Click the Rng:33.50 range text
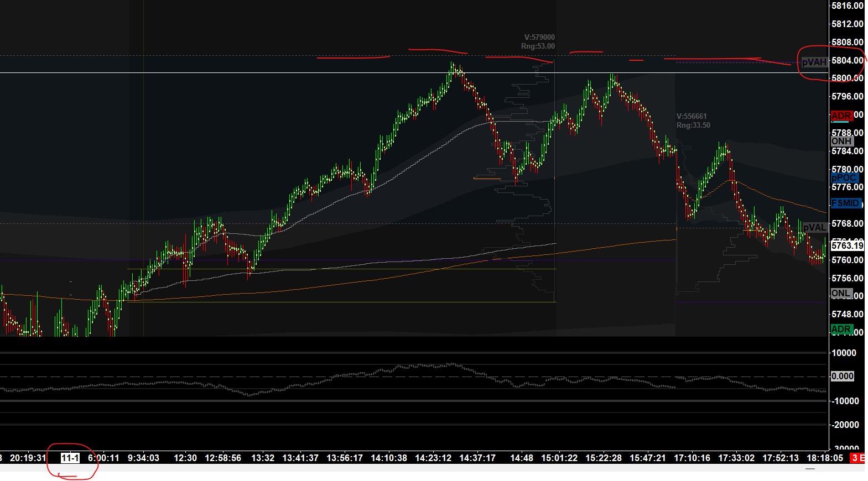 pyautogui.click(x=693, y=125)
